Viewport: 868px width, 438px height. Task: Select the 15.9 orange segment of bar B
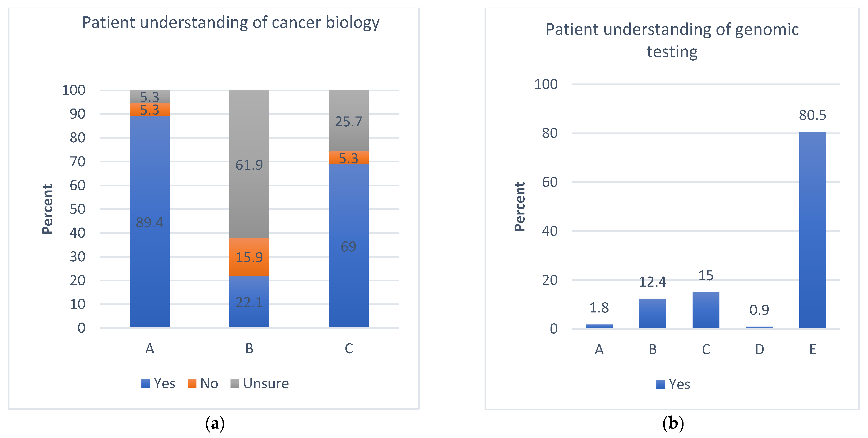click(x=249, y=257)
